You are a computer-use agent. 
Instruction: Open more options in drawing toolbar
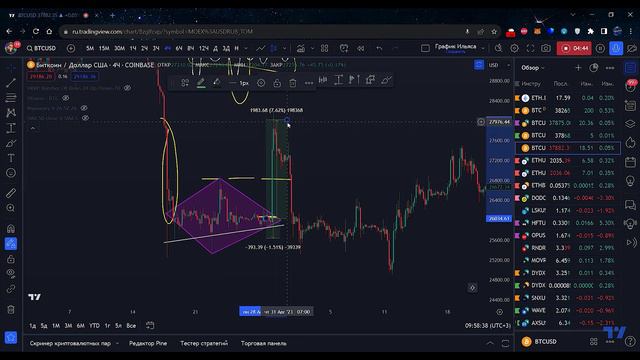click(x=309, y=83)
